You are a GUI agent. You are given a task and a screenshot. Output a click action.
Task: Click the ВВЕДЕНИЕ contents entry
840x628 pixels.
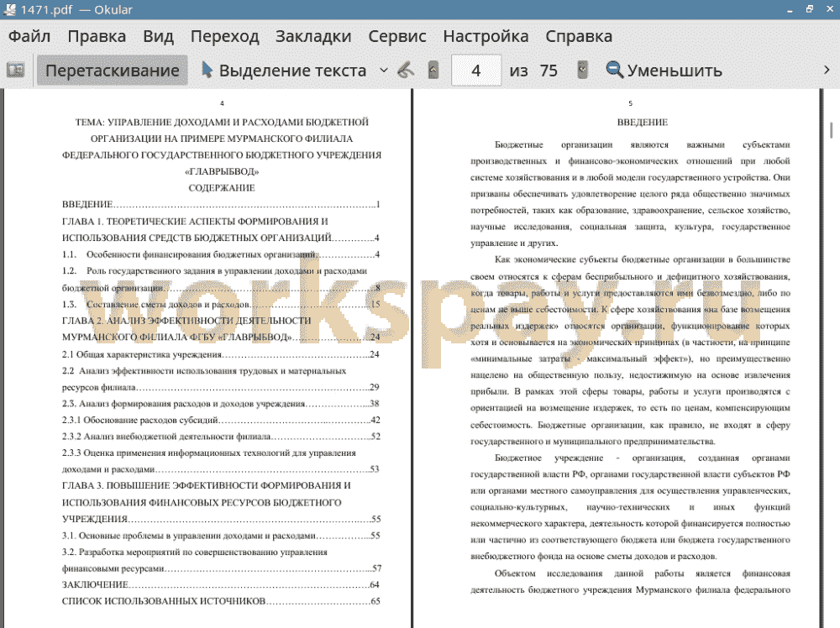[x=221, y=205]
